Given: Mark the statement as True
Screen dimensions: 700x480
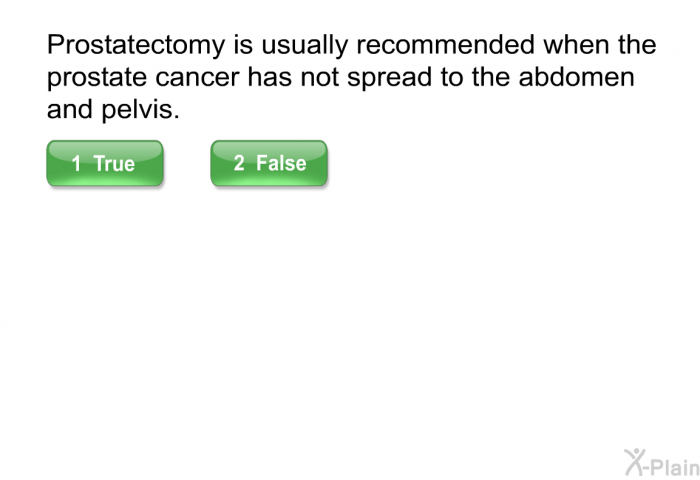Looking at the screenshot, I should pyautogui.click(x=105, y=163).
